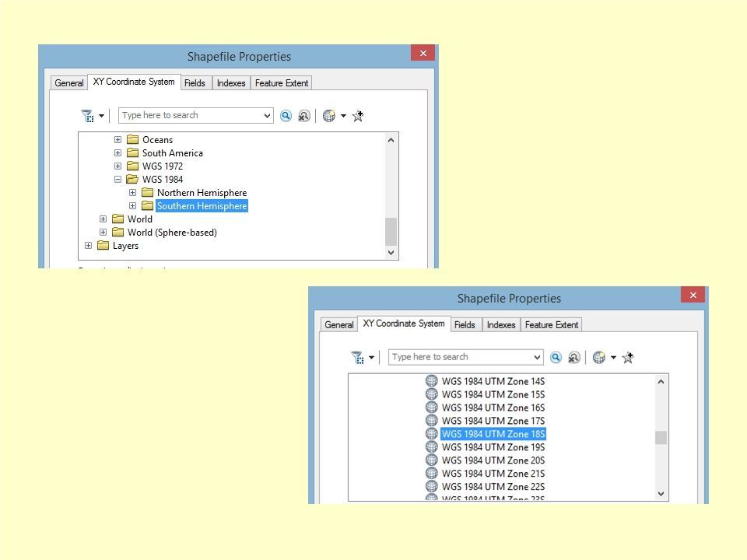Select WGS 1984 UTM Zone 17S
This screenshot has width=747, height=560.
click(493, 421)
